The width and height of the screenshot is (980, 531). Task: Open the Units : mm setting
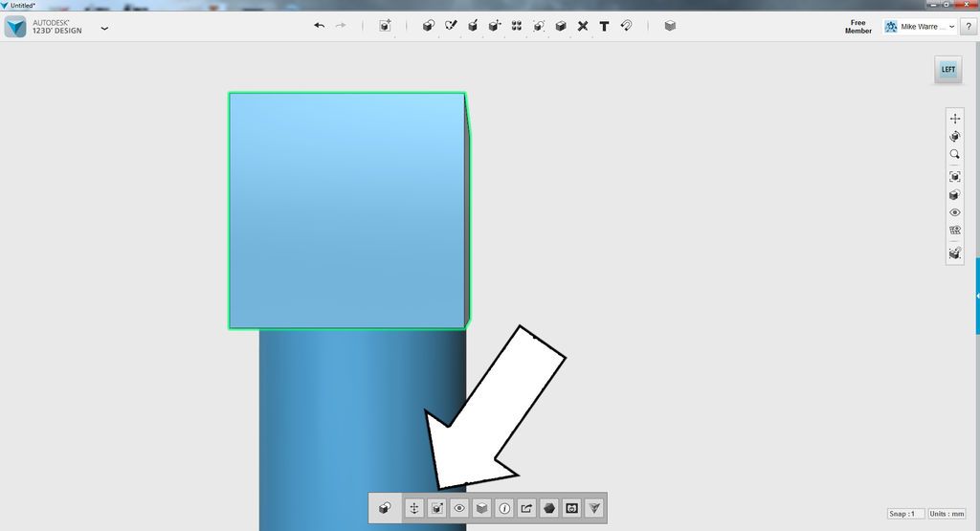[947, 514]
